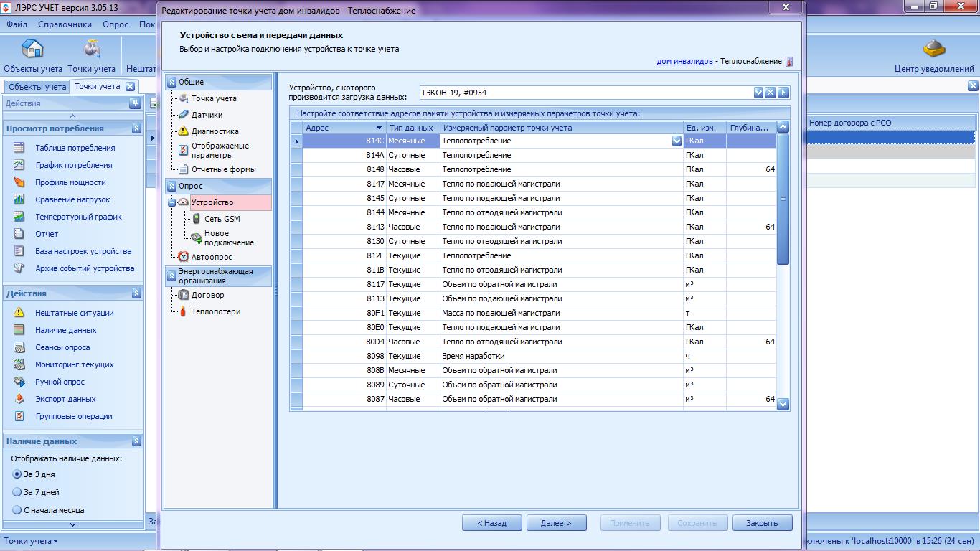Open База настроек устройства icon
This screenshot has width=980, height=551.
[20, 251]
